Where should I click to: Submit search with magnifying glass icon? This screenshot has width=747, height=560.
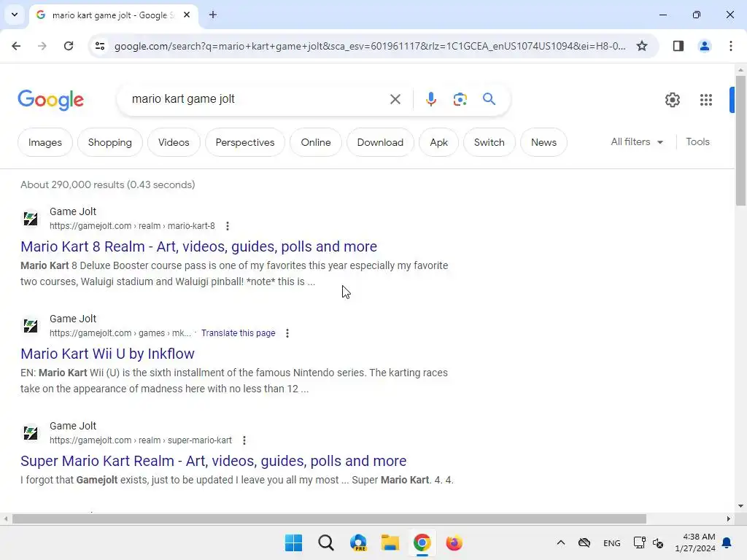[x=489, y=99]
